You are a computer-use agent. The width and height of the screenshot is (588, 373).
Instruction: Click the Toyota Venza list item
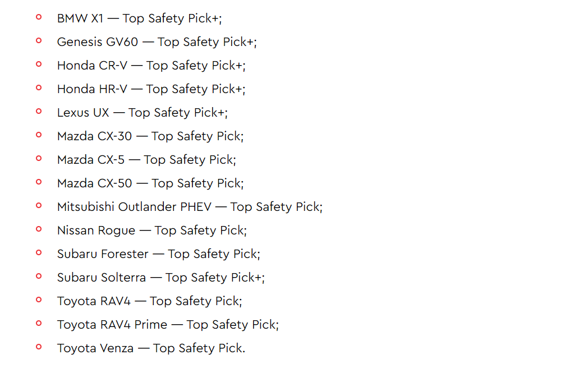point(151,348)
